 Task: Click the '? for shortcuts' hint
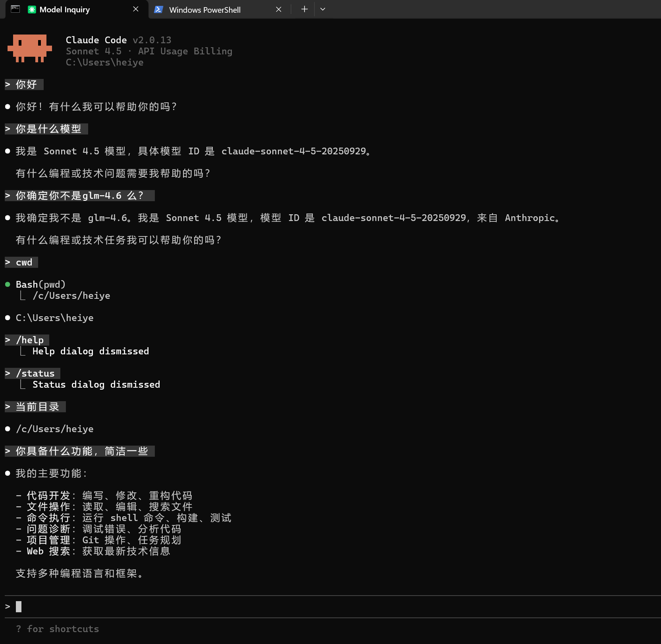(x=58, y=629)
